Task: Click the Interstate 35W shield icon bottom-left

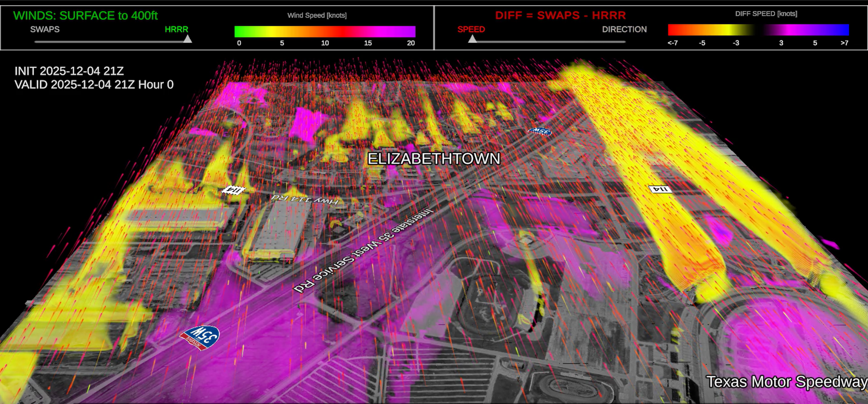Action: click(x=200, y=337)
